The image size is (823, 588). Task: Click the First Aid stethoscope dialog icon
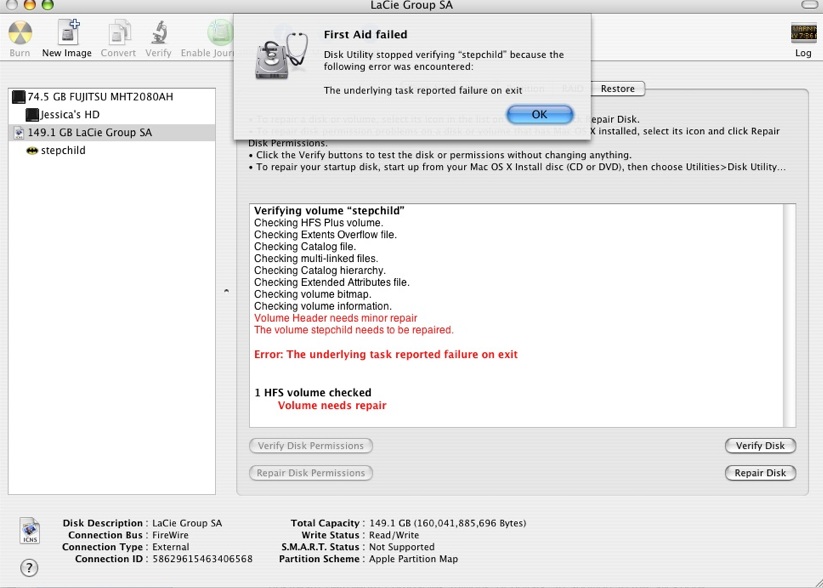point(281,55)
